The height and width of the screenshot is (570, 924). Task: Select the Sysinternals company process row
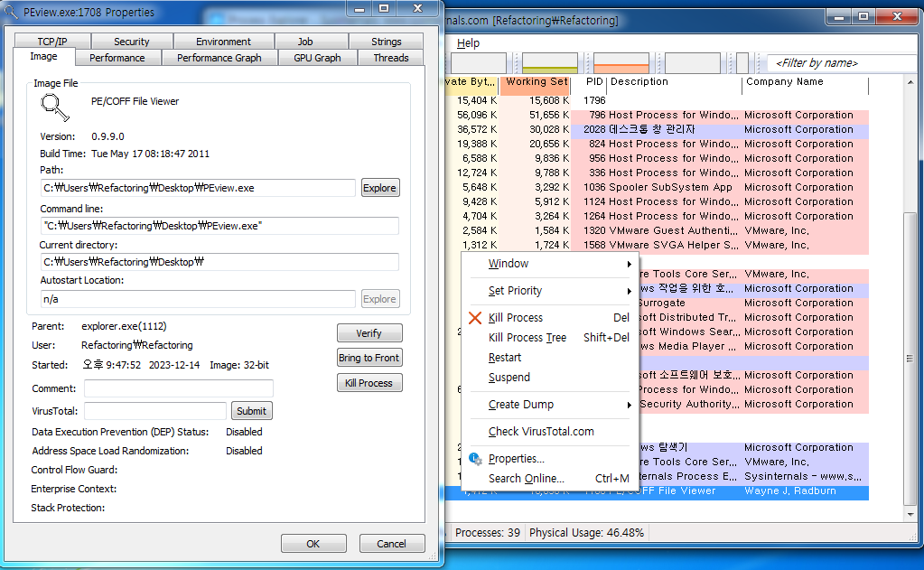pyautogui.click(x=753, y=476)
